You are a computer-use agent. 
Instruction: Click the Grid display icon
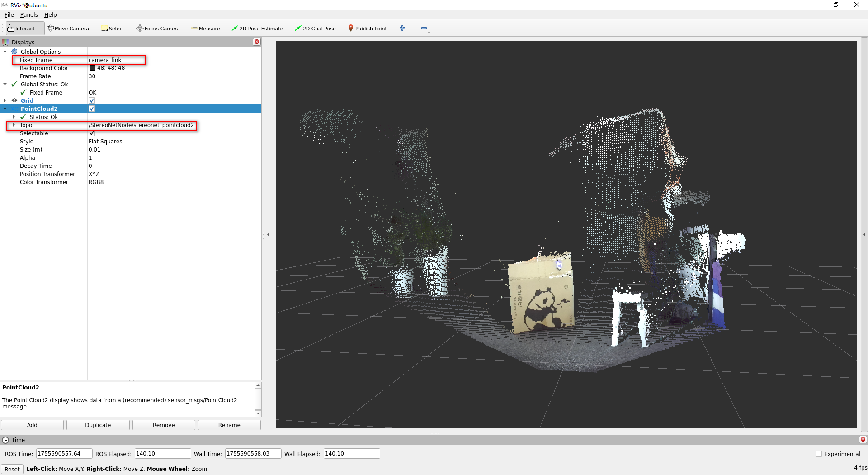pos(14,100)
